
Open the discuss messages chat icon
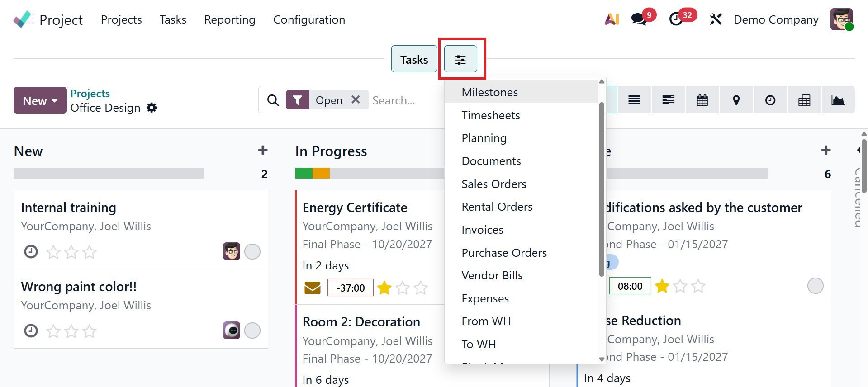coord(639,19)
